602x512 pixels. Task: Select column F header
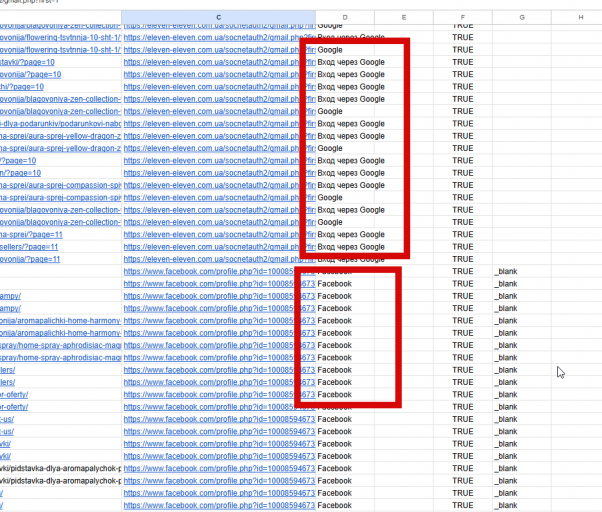pyautogui.click(x=463, y=17)
